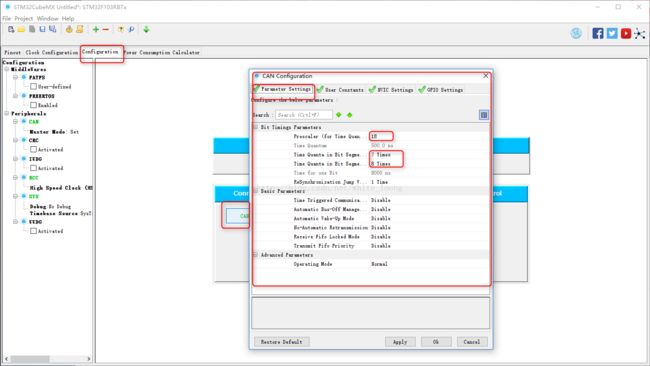Check the WWDG Activated checkbox
650x366 pixels.
(33, 231)
